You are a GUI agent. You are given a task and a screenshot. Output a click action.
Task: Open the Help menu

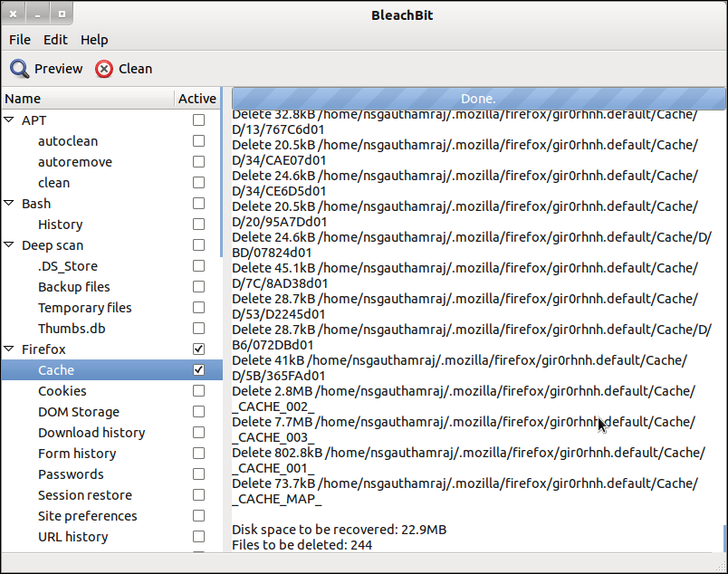[94, 40]
